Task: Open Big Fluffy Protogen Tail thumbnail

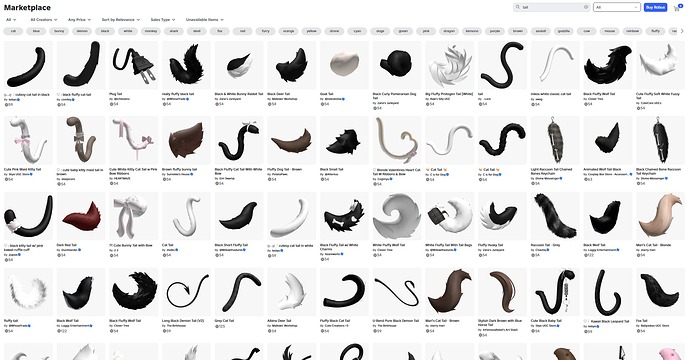Action: (x=450, y=65)
